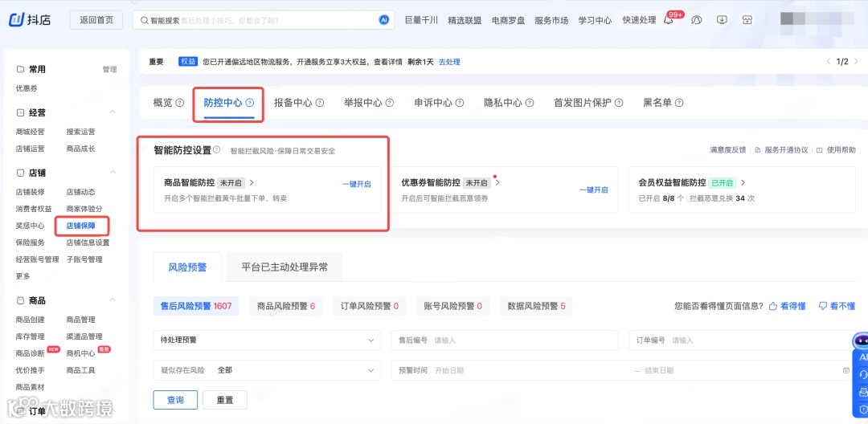The width and height of the screenshot is (868, 424).
Task: Expand 更多 in 店铺 sidebar
Action: [23, 276]
